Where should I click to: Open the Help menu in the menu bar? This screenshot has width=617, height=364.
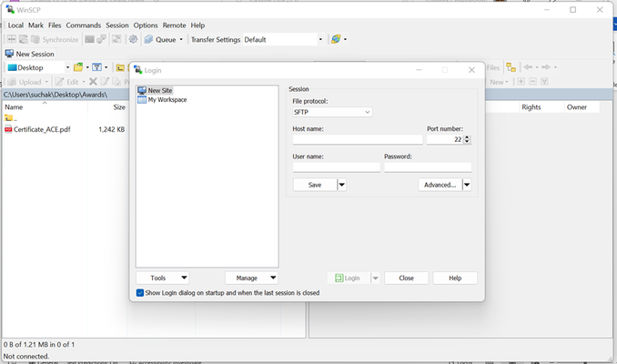click(x=197, y=25)
